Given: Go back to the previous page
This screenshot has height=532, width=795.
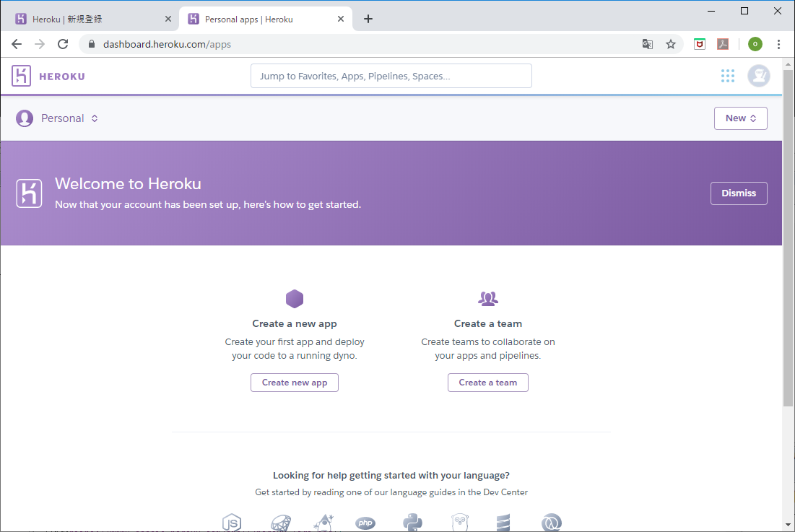Looking at the screenshot, I should [17, 44].
